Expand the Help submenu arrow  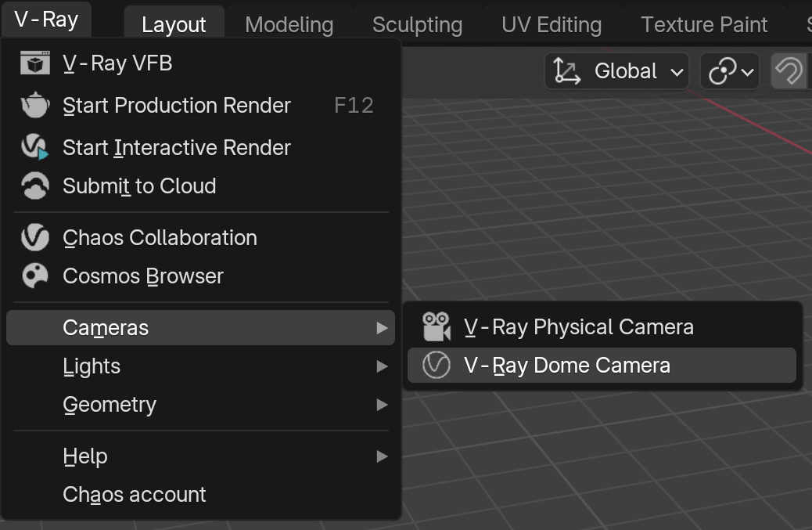[383, 456]
